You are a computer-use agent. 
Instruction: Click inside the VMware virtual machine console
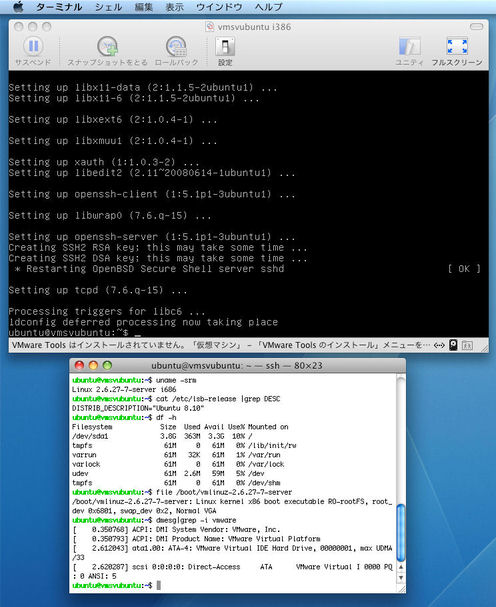pyautogui.click(x=248, y=204)
